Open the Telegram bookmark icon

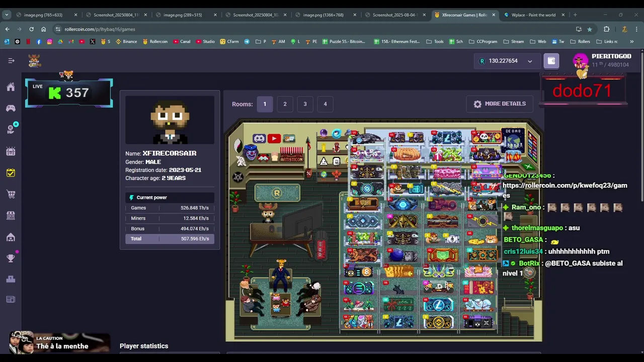(x=247, y=41)
